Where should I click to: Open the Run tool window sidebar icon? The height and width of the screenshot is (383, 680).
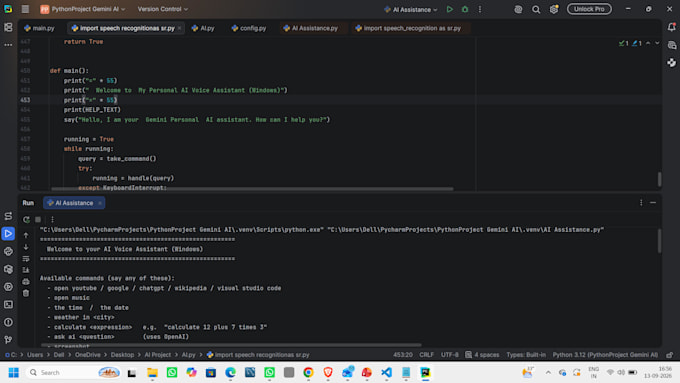(x=8, y=234)
